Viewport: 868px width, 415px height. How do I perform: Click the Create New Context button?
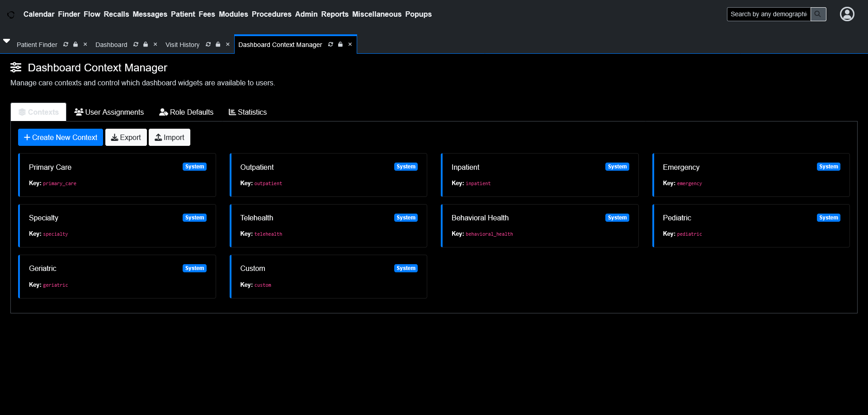tap(61, 137)
